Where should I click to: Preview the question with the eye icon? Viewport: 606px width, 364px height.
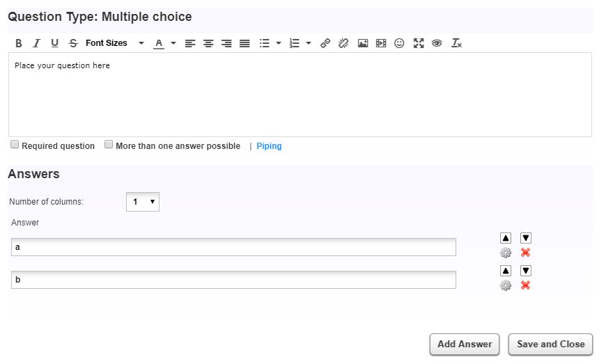click(x=437, y=43)
